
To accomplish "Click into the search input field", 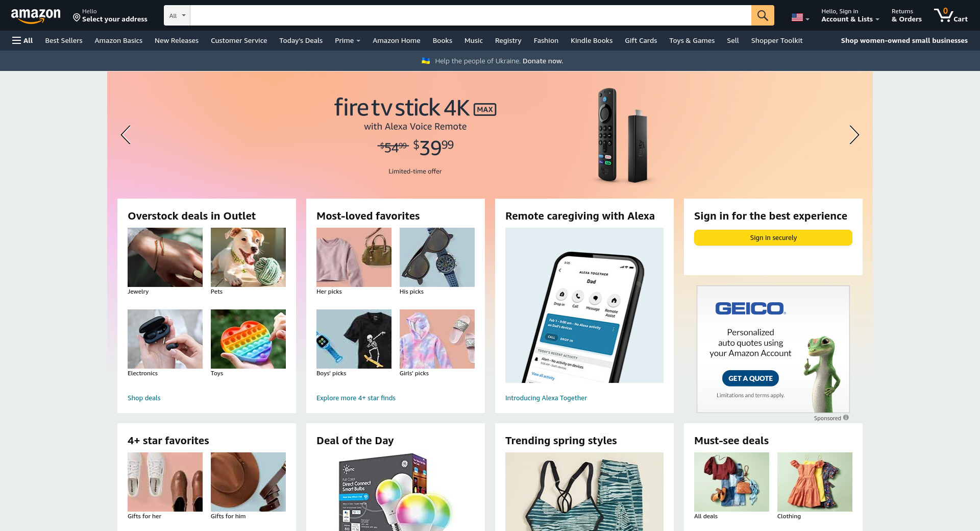I will point(470,15).
